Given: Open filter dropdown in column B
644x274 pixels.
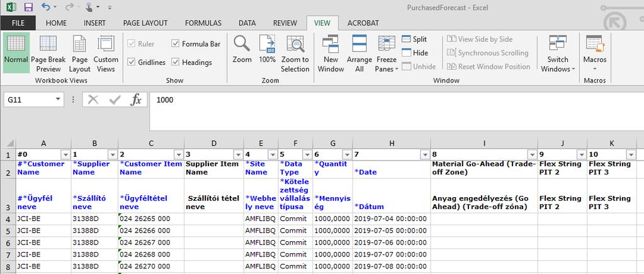Looking at the screenshot, I should (x=113, y=154).
